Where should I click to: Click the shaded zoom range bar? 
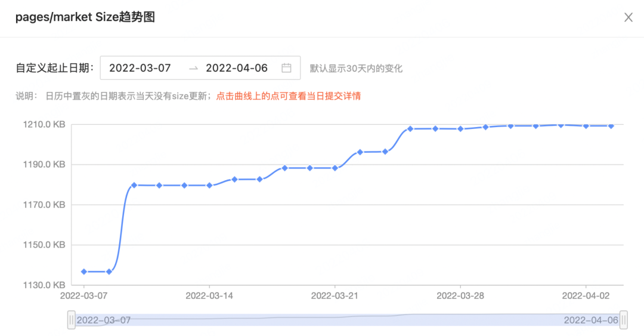(348, 320)
